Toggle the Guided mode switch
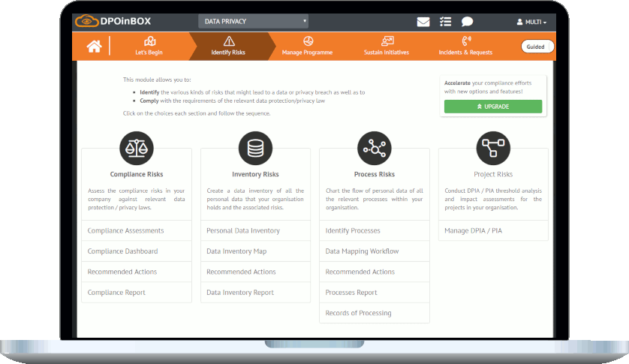This screenshot has height=364, width=629. coord(537,47)
